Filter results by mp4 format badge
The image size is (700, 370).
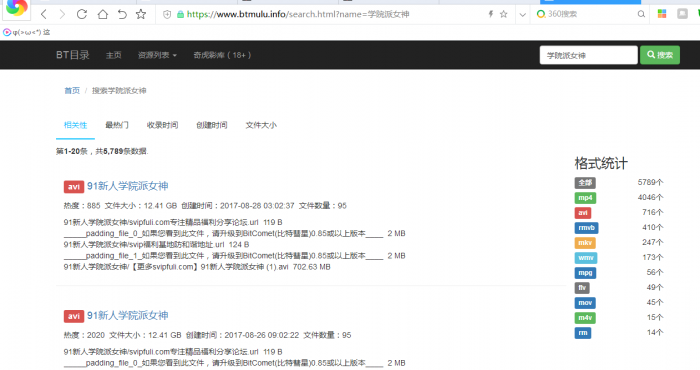coord(585,198)
